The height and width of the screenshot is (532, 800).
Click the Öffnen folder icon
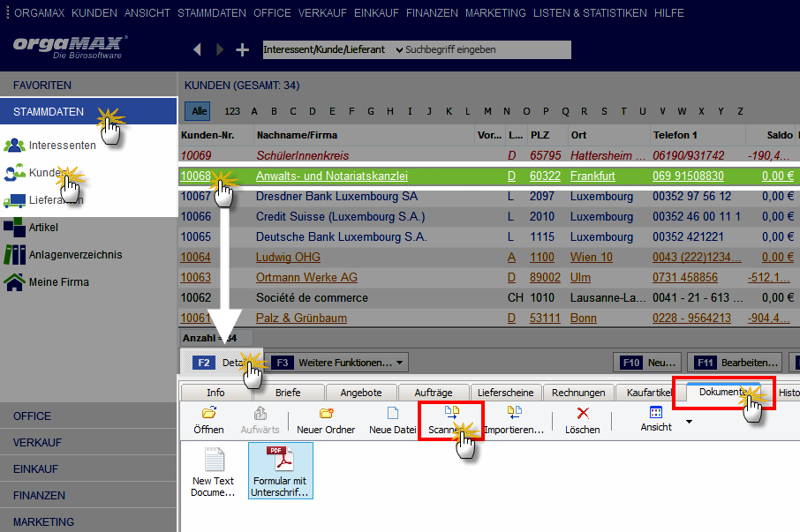(208, 412)
